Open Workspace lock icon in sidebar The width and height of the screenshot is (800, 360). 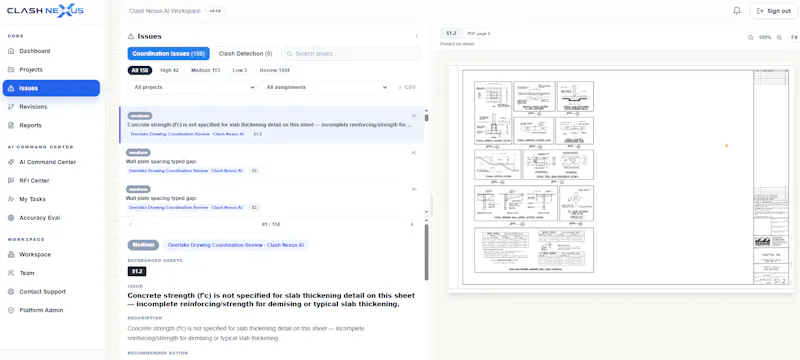pos(11,254)
